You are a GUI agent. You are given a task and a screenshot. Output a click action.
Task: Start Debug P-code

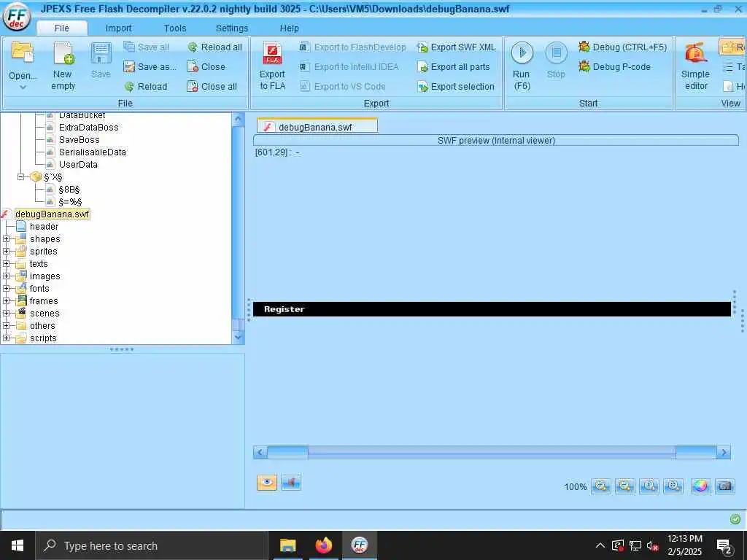tap(614, 66)
